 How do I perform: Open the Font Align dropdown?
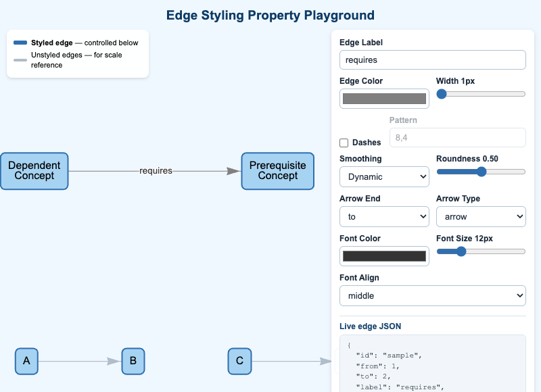[x=433, y=295]
